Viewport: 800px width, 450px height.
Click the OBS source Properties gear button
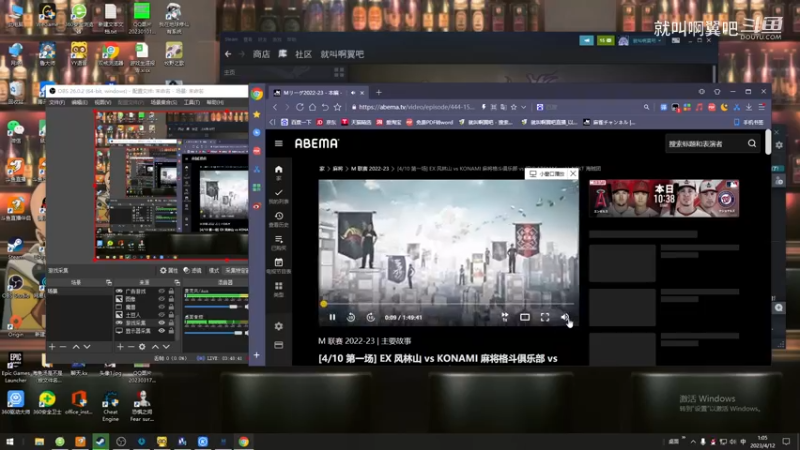[169, 270]
